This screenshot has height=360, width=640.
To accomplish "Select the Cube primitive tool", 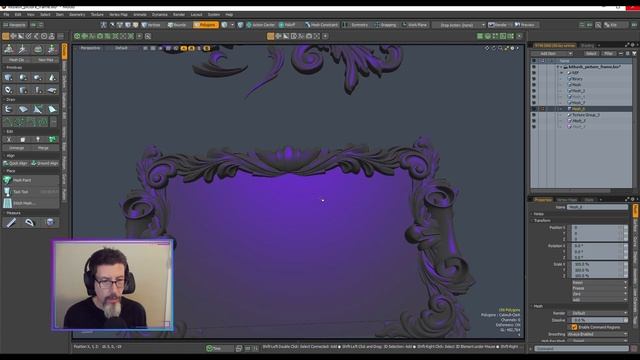I will pos(9,77).
